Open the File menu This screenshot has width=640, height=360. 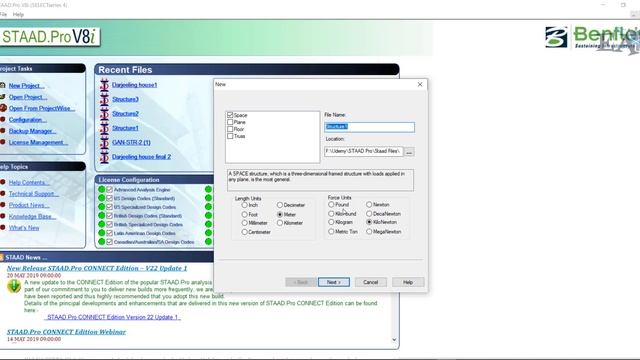(3, 14)
